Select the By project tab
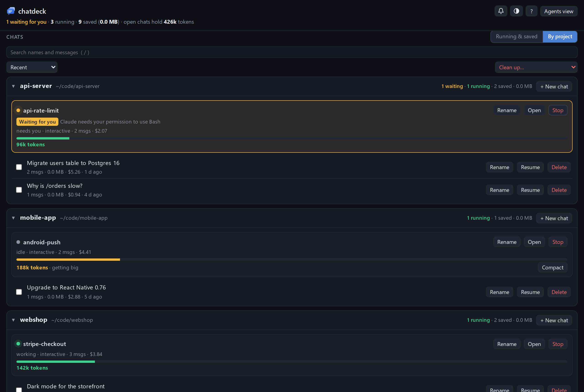Screen dimensions: 584x392 click(560, 37)
